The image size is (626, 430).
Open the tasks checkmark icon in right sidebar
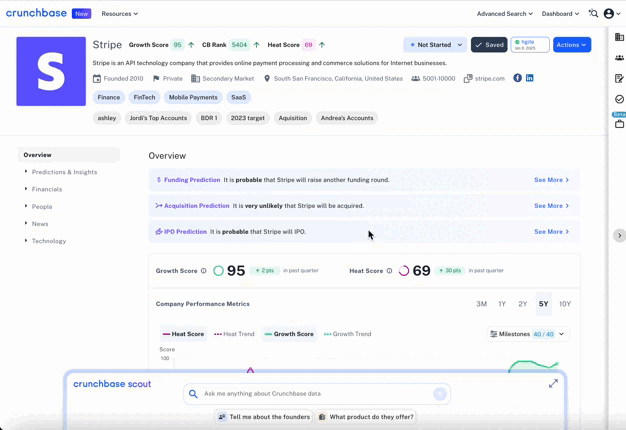(619, 99)
